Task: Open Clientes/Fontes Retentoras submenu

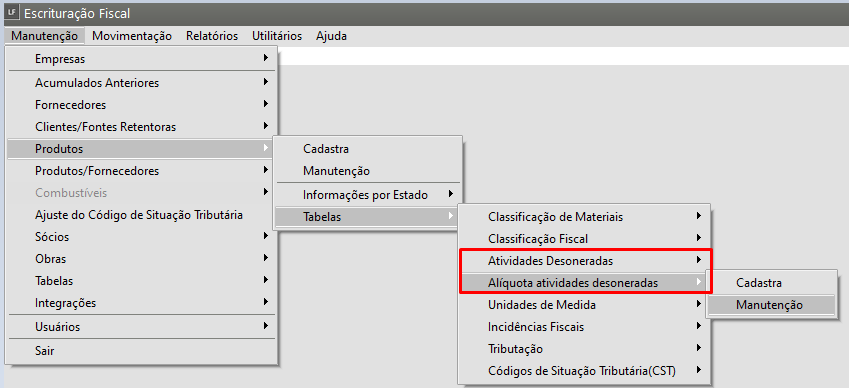Action: coord(142,127)
